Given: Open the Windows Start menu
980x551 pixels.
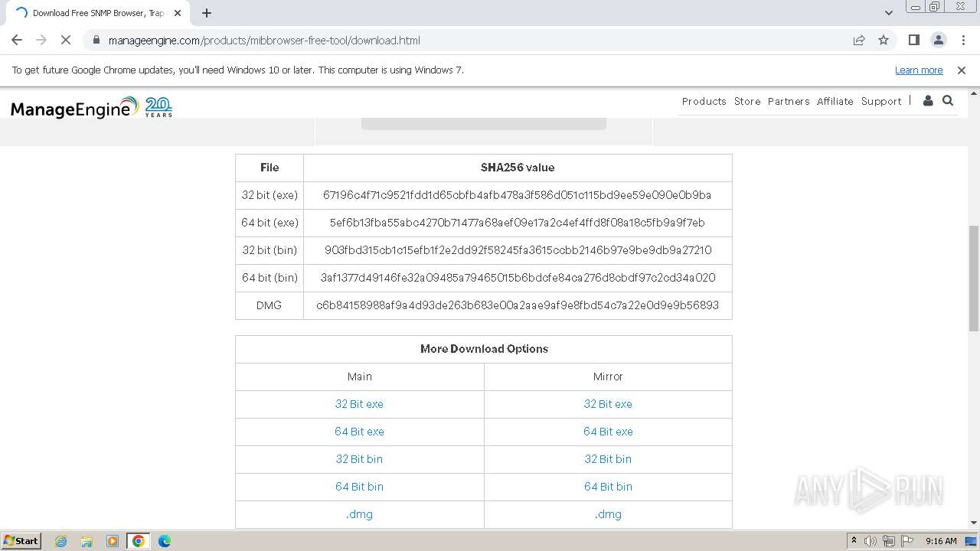Looking at the screenshot, I should (21, 540).
